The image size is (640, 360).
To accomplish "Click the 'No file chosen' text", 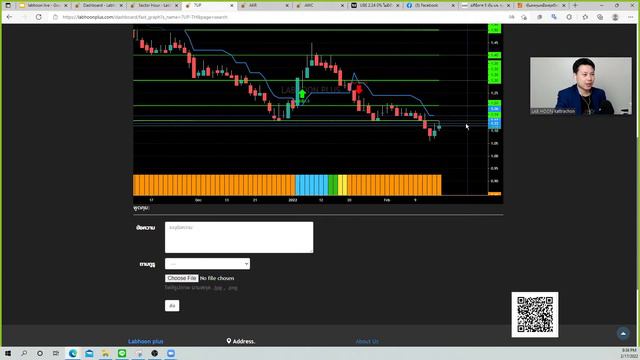I will coord(217,278).
